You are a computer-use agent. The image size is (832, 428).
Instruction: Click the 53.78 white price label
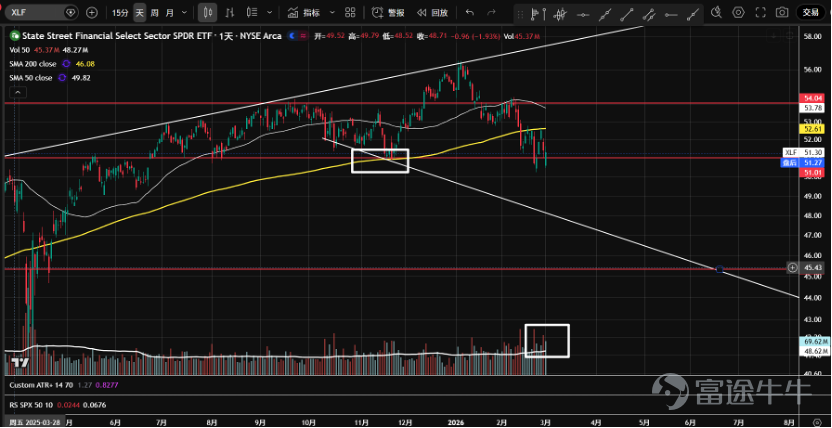(811, 108)
